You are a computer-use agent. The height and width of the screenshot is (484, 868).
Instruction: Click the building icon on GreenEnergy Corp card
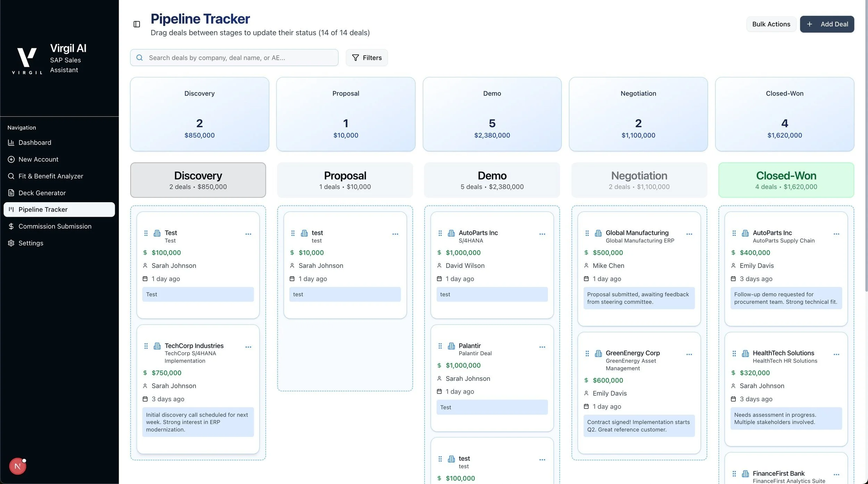coord(599,353)
